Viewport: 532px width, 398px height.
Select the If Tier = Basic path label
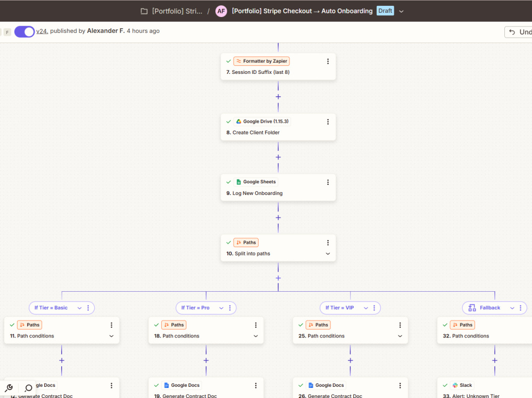[51, 308]
